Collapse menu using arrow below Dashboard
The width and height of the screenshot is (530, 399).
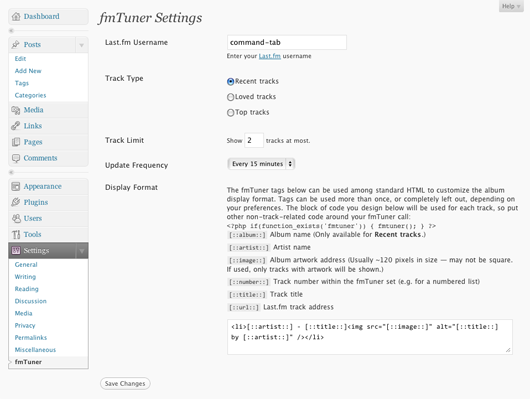click(11, 31)
